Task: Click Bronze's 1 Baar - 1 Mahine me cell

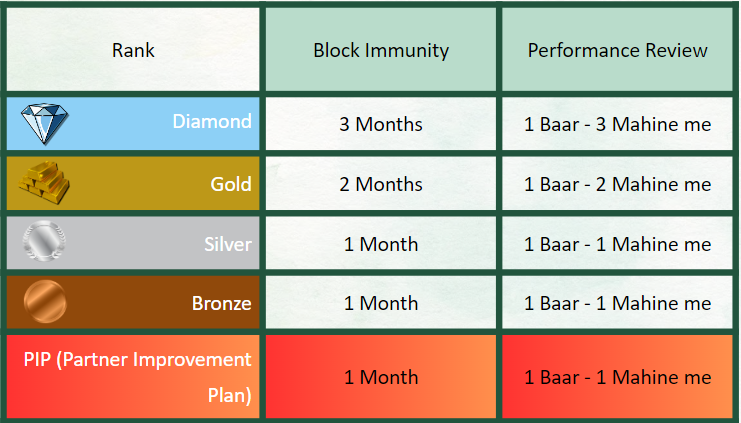Action: [x=617, y=303]
